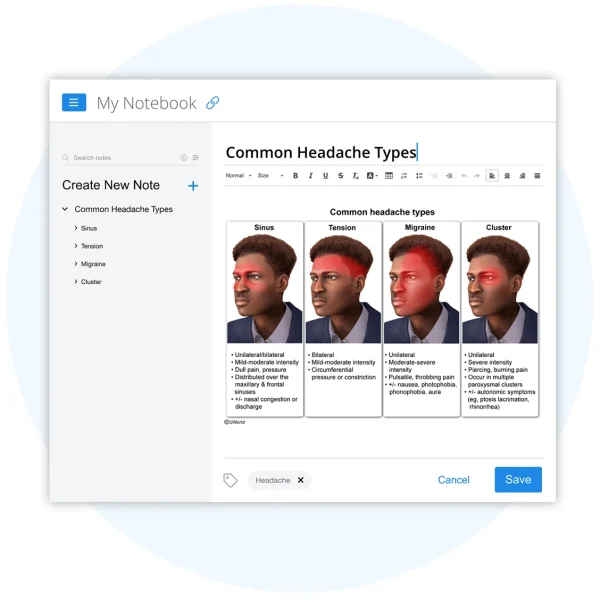The height and width of the screenshot is (600, 600).
Task: Click the Common headache types image caption
Action: [x=382, y=212]
